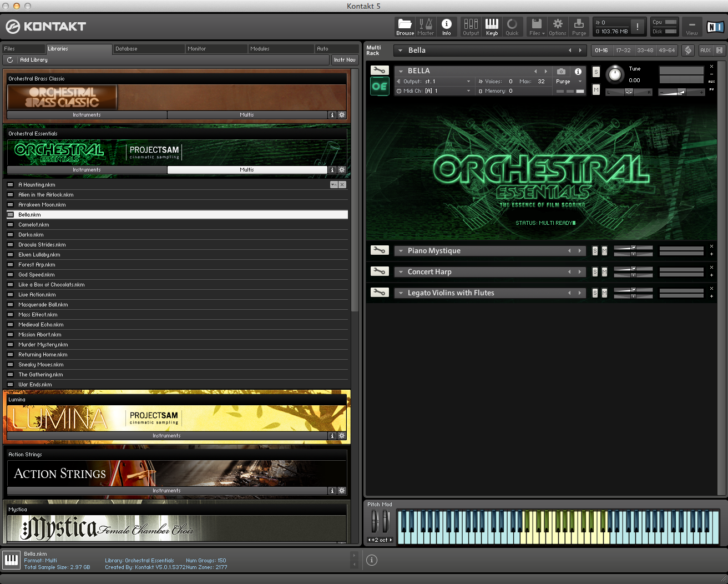
Task: Open Orchestral Essentials gear settings
Action: pyautogui.click(x=342, y=170)
